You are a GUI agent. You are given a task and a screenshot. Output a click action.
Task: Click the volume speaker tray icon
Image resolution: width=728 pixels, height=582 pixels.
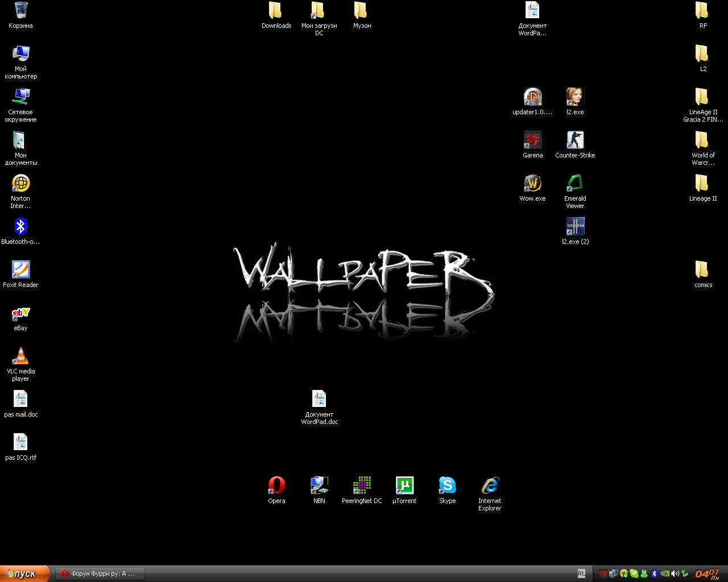[675, 573]
